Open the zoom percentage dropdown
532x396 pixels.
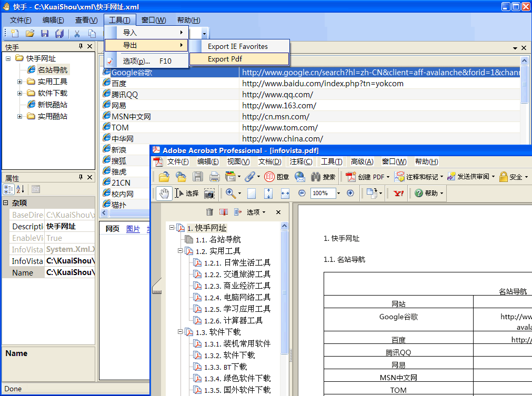[x=338, y=194]
